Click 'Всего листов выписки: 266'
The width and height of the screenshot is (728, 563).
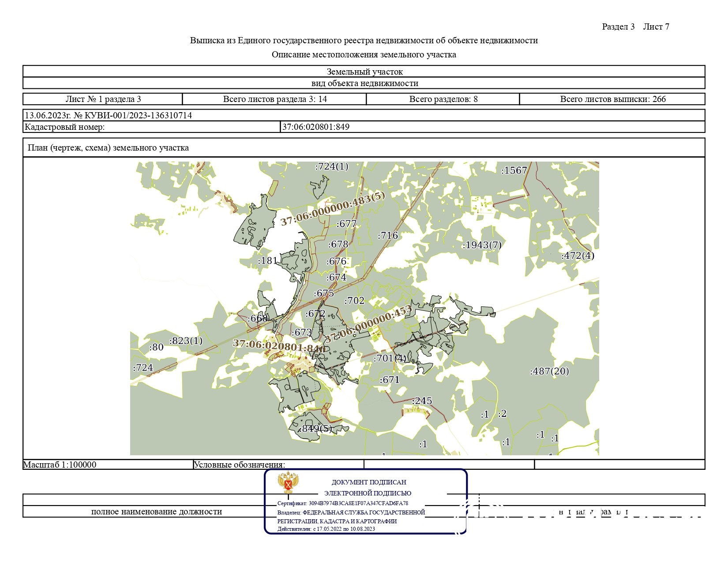[x=612, y=99]
